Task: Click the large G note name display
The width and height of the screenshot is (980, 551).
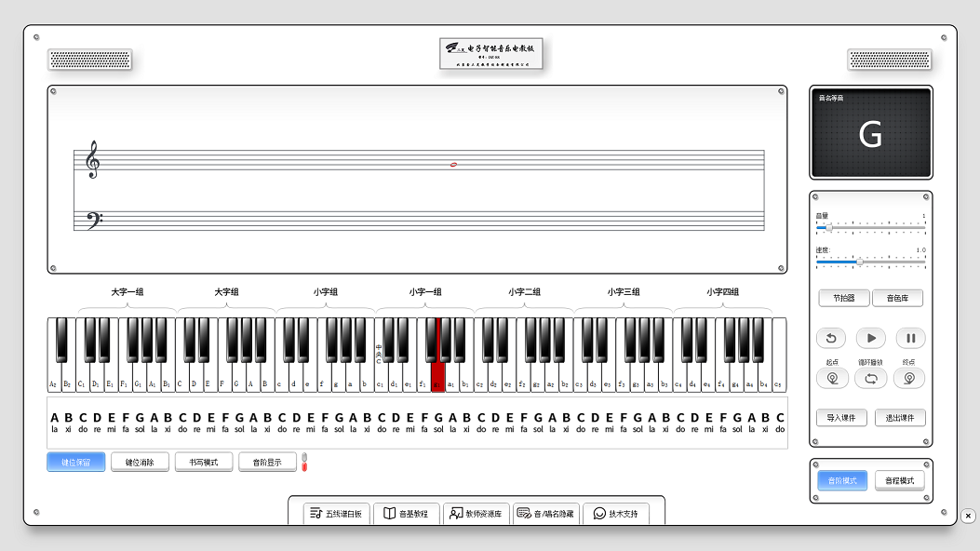Action: [x=870, y=134]
